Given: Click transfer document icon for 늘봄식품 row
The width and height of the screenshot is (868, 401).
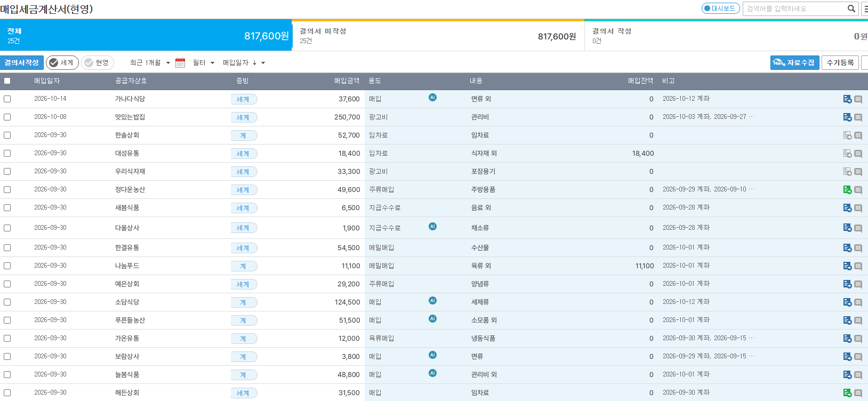Looking at the screenshot, I should coord(847,375).
